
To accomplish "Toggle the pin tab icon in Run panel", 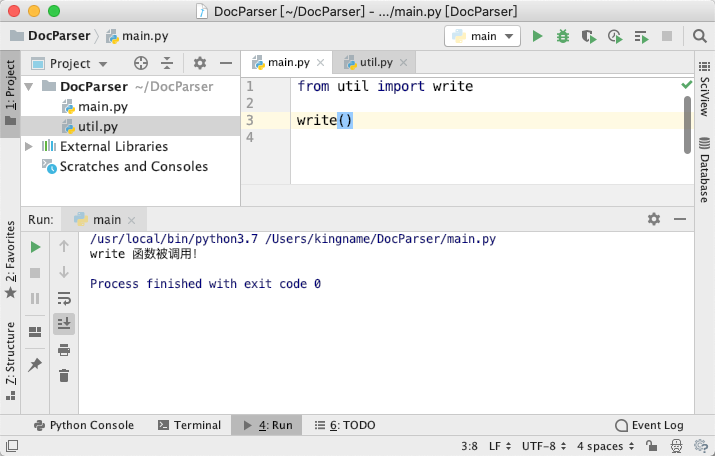I will pos(35,364).
